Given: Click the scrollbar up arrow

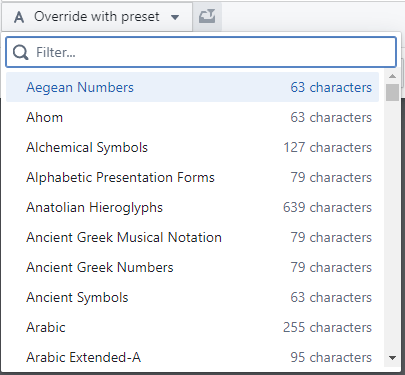Looking at the screenshot, I should pyautogui.click(x=392, y=76).
